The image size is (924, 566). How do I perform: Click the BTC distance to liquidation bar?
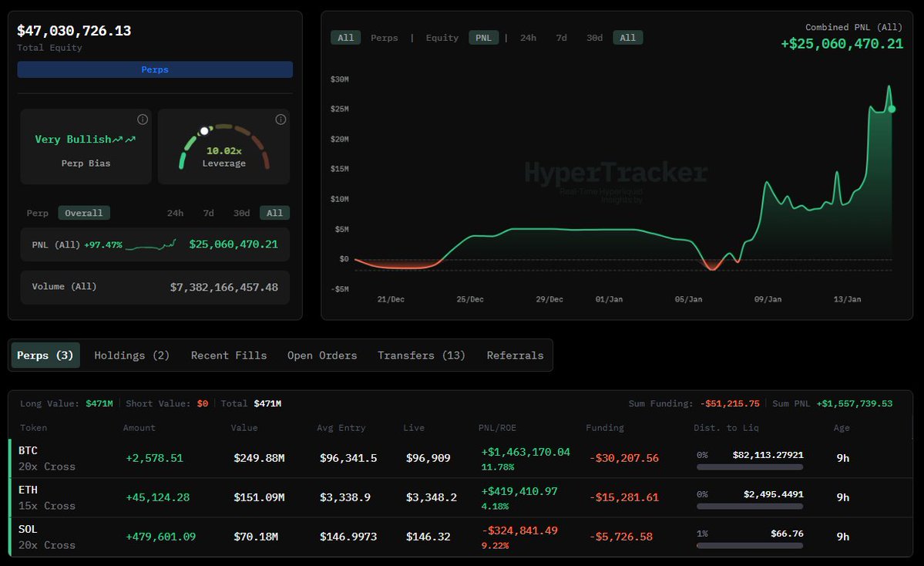(750, 467)
